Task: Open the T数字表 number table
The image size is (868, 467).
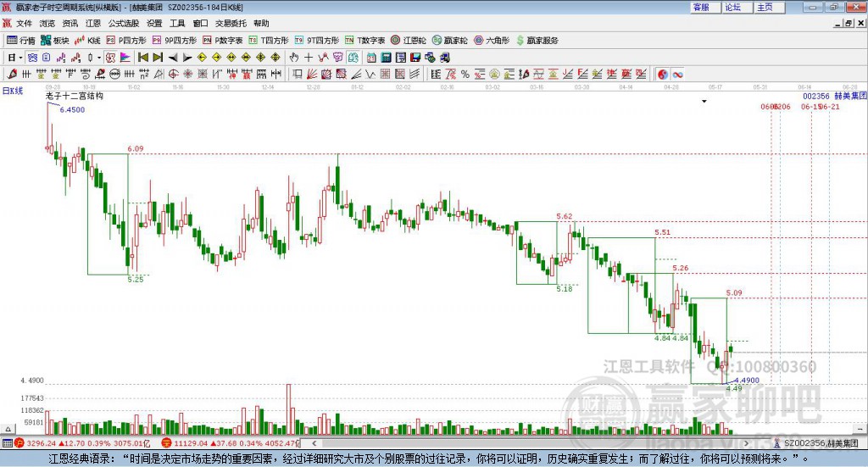Action: click(x=364, y=41)
